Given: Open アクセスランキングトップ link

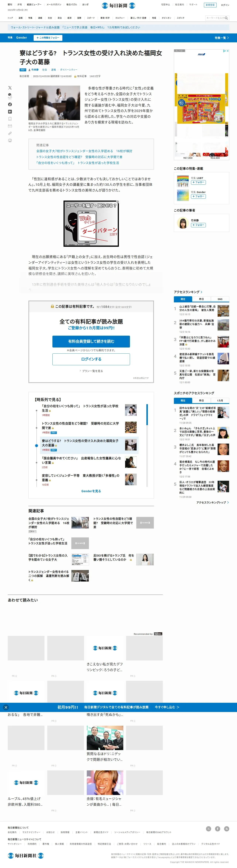Looking at the screenshot, I should (x=213, y=502).
